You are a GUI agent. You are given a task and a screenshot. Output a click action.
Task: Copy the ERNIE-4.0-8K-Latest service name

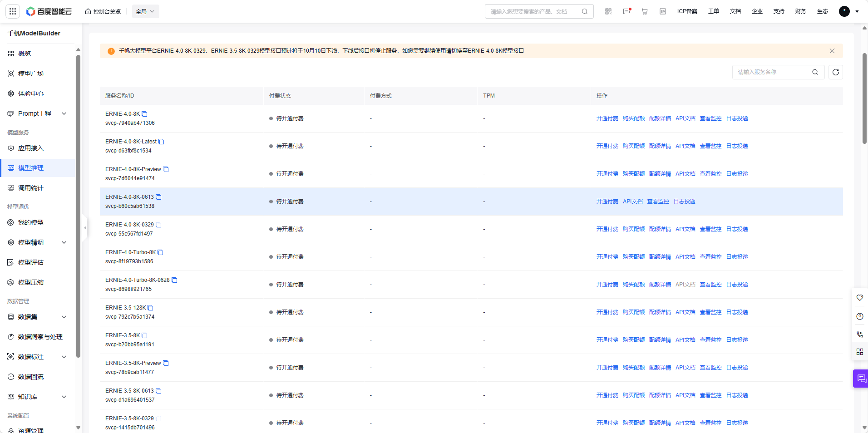coord(161,142)
